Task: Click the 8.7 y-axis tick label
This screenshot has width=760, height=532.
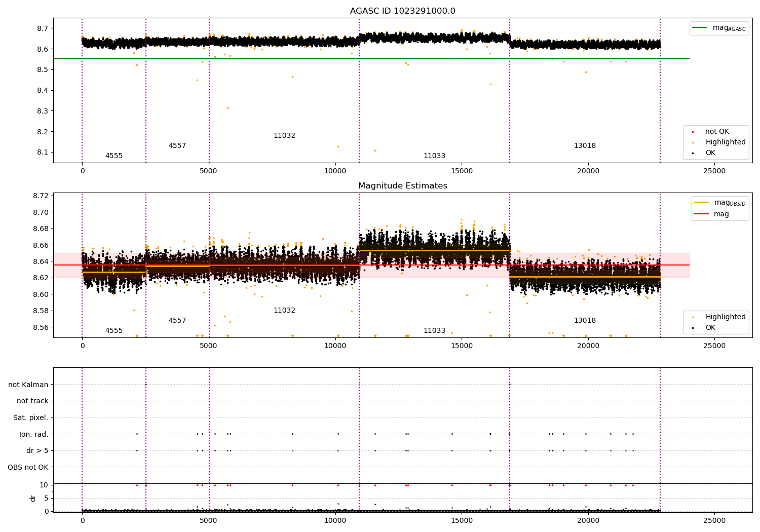Action: 42,28
